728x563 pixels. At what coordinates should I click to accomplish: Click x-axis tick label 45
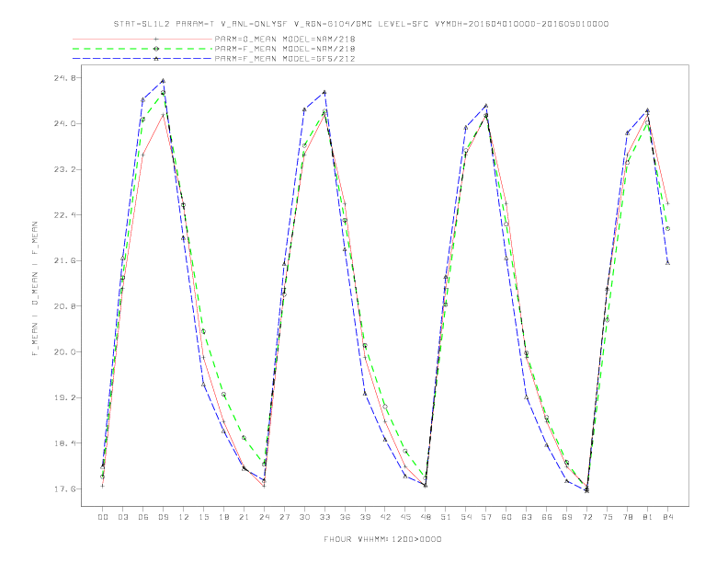pos(405,517)
